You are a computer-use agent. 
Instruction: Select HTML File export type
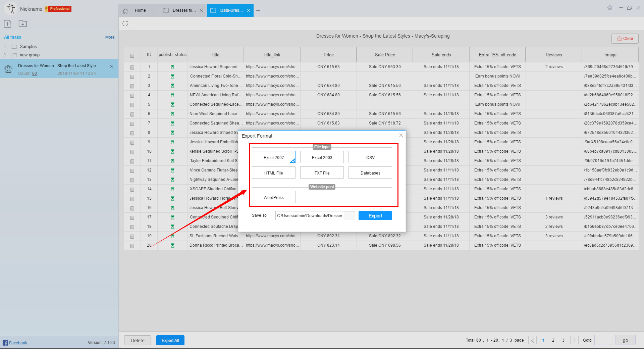pyautogui.click(x=274, y=172)
